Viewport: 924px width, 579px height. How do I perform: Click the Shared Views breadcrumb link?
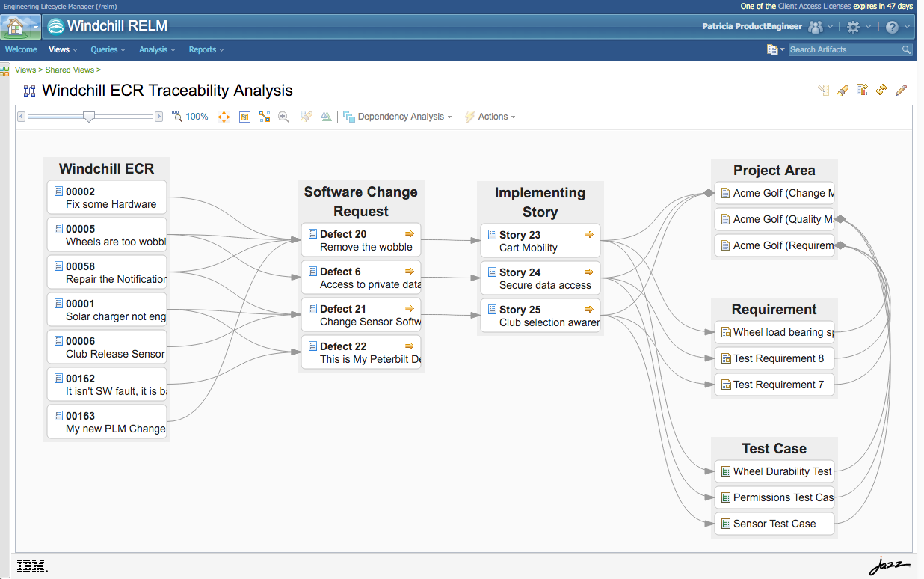[x=70, y=70]
